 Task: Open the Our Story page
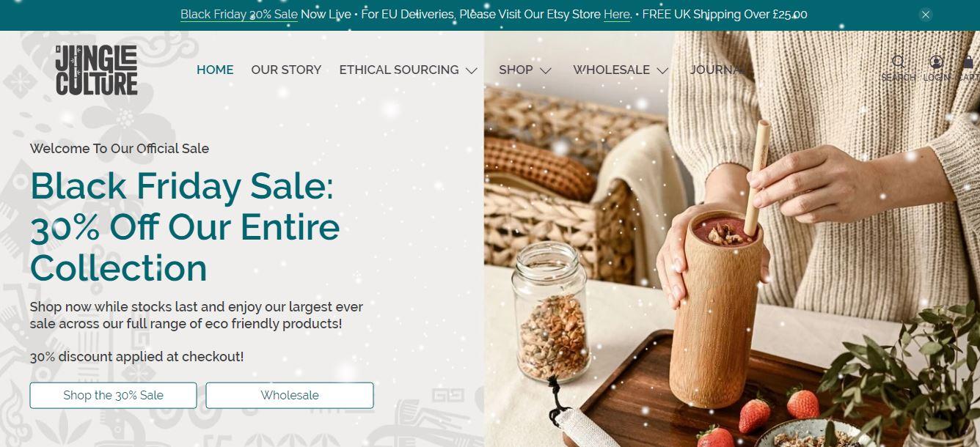286,70
